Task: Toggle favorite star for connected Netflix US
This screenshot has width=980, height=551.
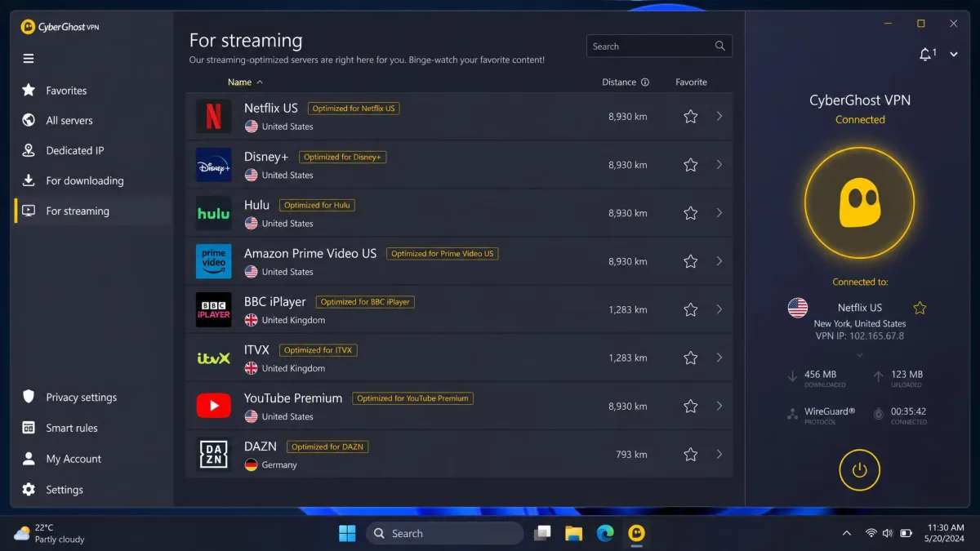Action: point(920,308)
